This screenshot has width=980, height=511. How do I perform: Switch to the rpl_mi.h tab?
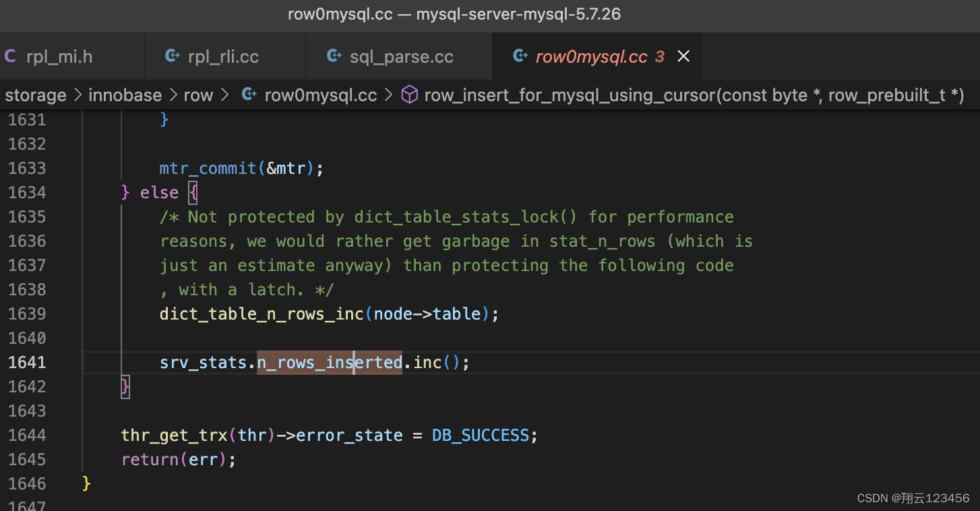59,57
